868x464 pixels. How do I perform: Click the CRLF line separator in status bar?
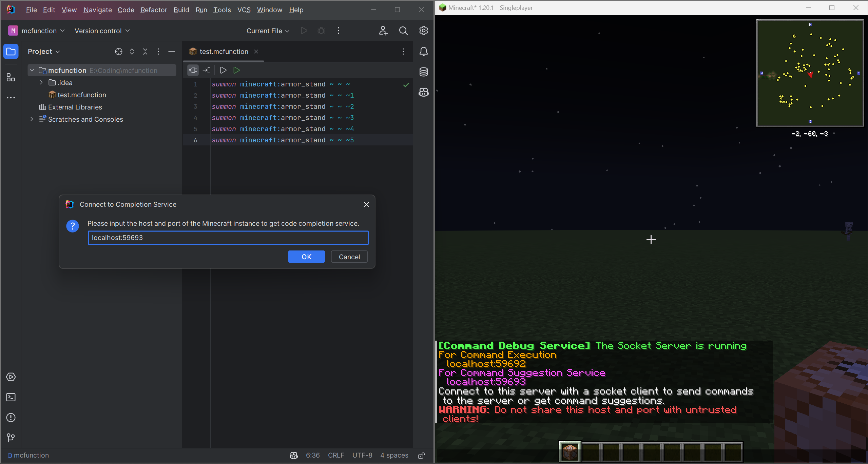pos(336,456)
